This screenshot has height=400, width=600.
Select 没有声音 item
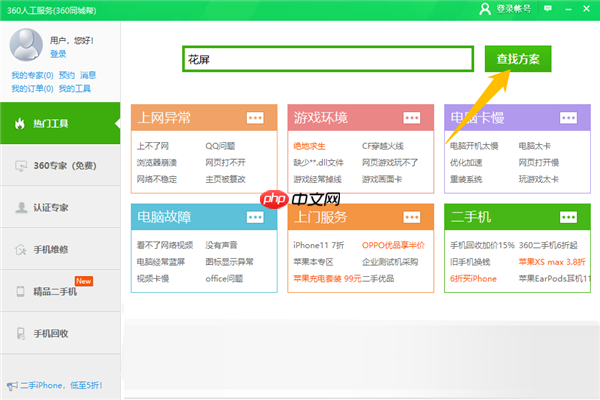[x=221, y=245]
